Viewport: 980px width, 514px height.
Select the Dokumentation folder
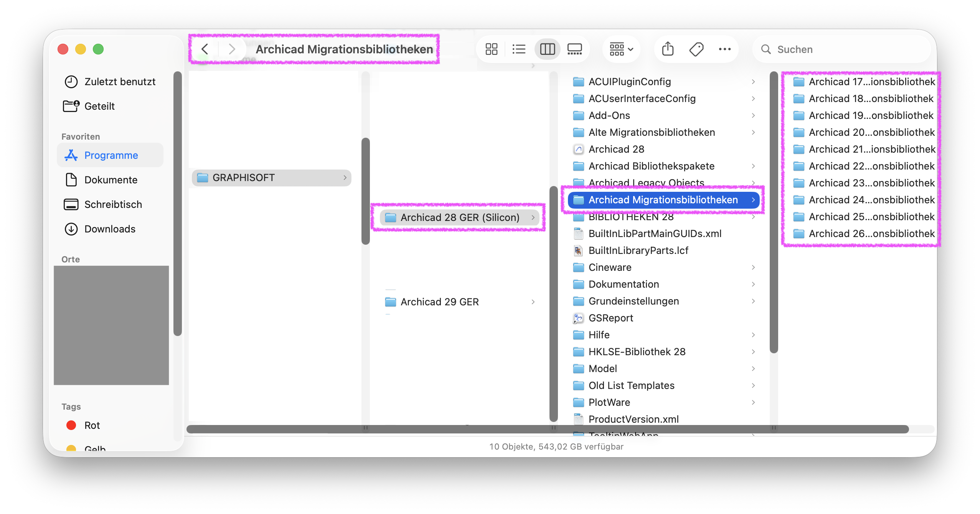click(664, 284)
